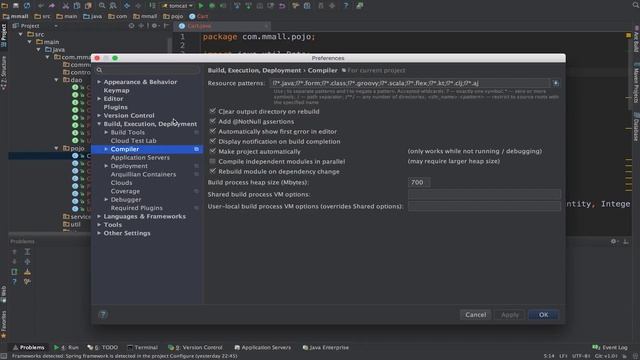The width and height of the screenshot is (640, 360).
Task: Toggle Clear output directory on rebuild
Action: coord(212,111)
